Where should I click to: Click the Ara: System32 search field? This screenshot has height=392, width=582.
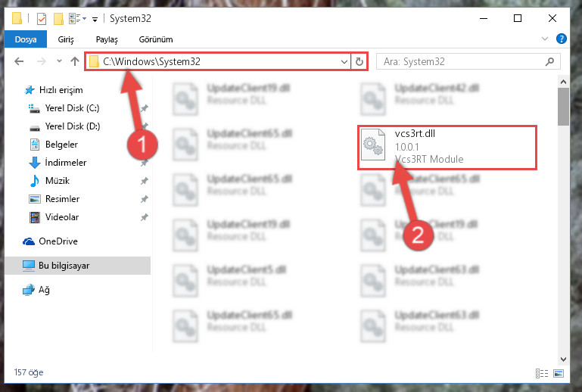pyautogui.click(x=462, y=61)
